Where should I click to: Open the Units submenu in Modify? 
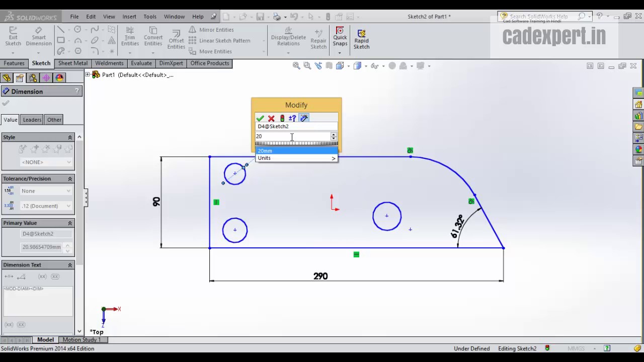click(296, 158)
